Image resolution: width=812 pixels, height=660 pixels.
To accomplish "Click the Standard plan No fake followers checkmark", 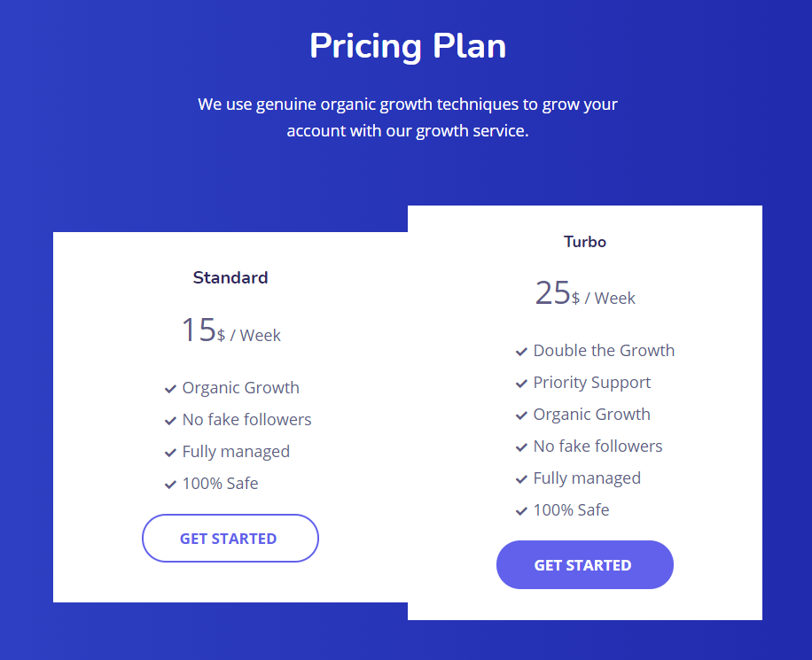I will click(170, 421).
